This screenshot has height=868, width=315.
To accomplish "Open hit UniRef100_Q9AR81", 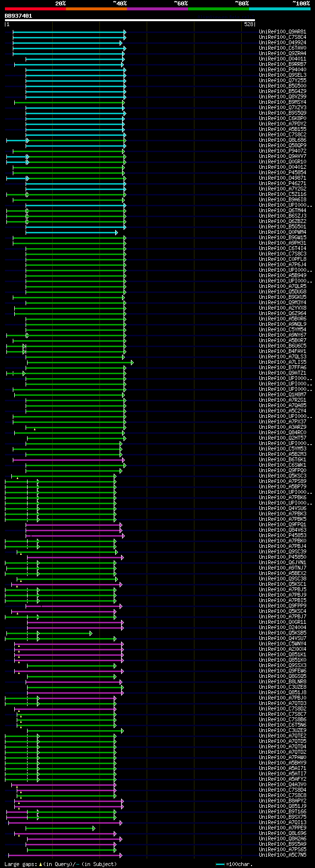I will point(283,32).
